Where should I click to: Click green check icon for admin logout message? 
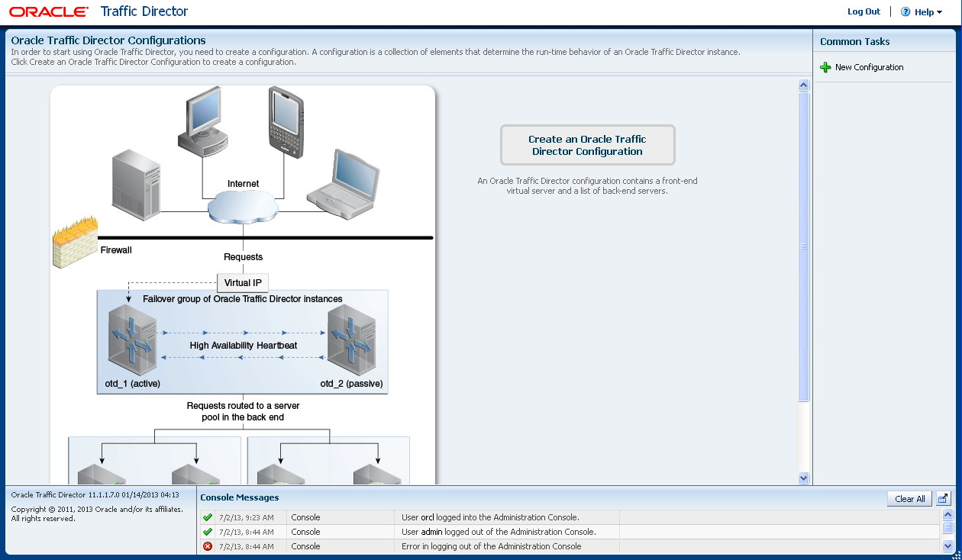click(208, 532)
